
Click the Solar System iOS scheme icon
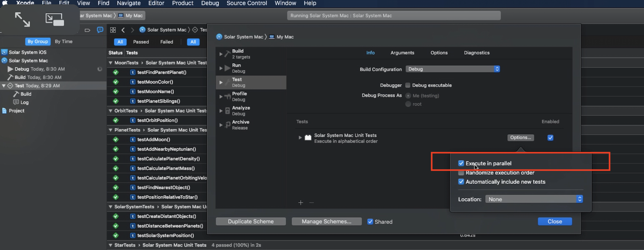[4, 52]
